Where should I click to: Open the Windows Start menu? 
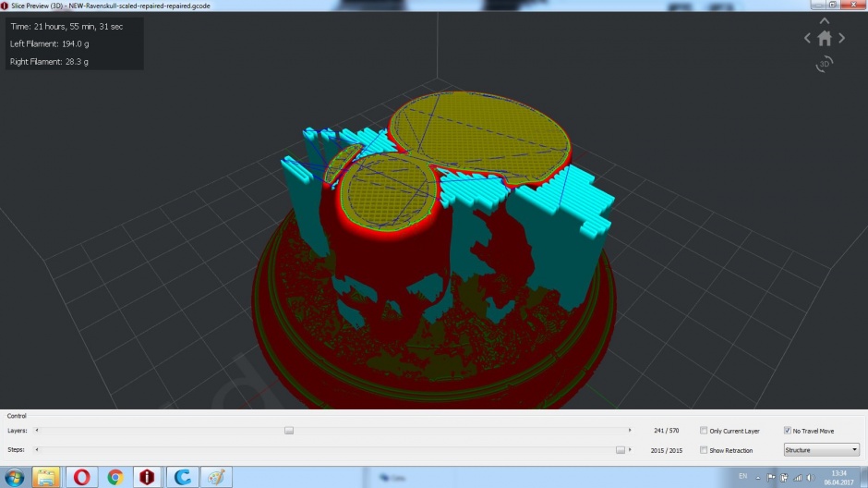(15, 477)
